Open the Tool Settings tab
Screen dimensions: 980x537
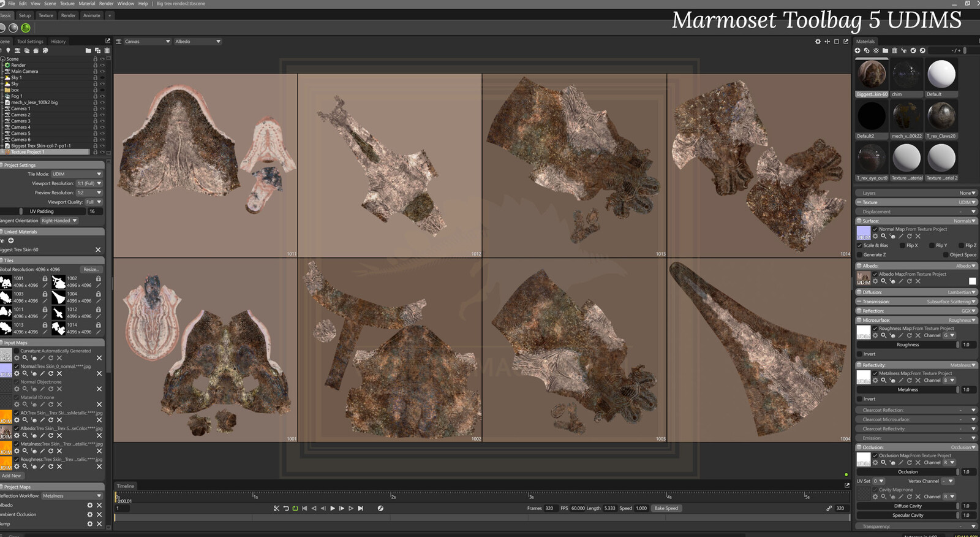coord(30,42)
